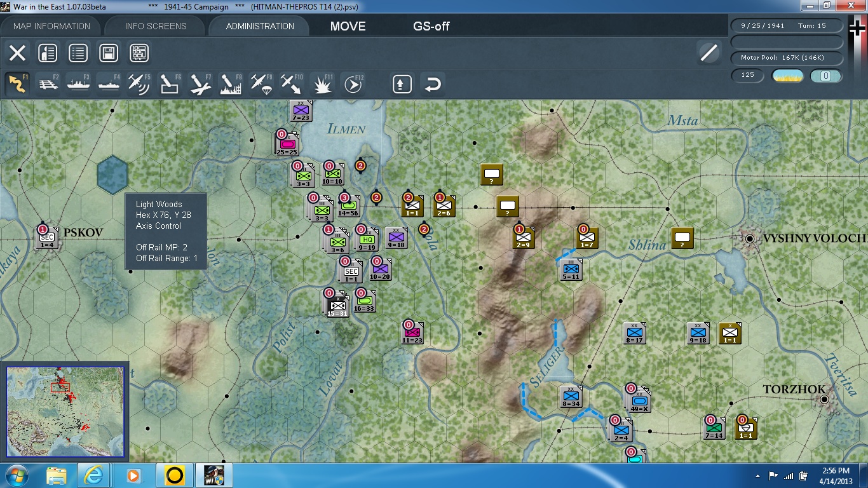Activate the F10 air transfer mode

point(292,84)
